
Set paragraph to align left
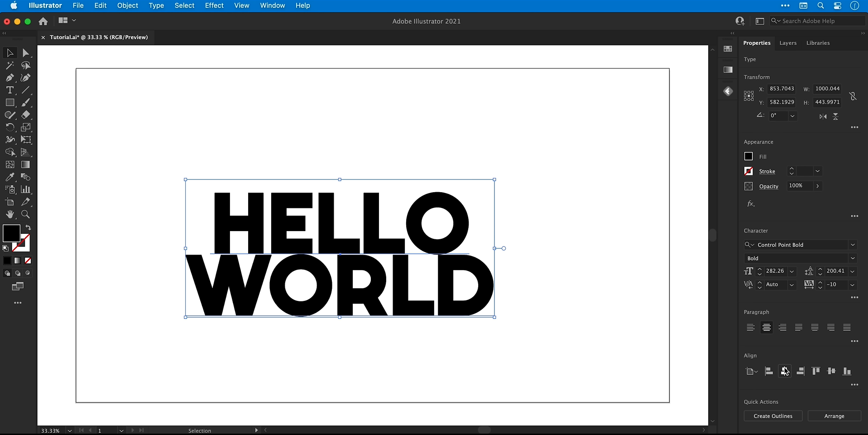(x=751, y=328)
